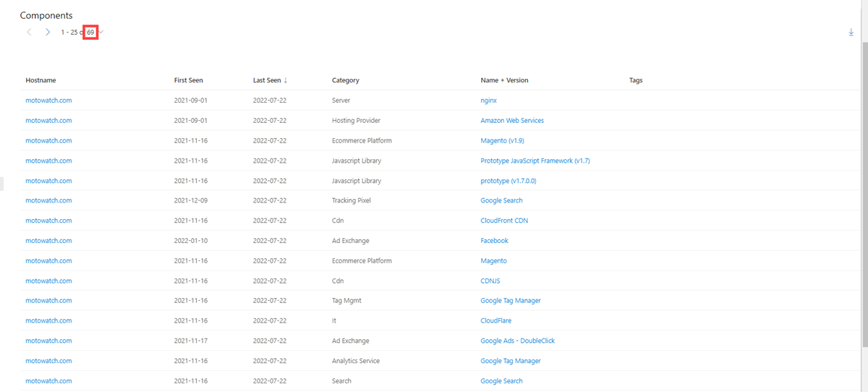Download the components list
The image size is (868, 392).
pyautogui.click(x=851, y=33)
